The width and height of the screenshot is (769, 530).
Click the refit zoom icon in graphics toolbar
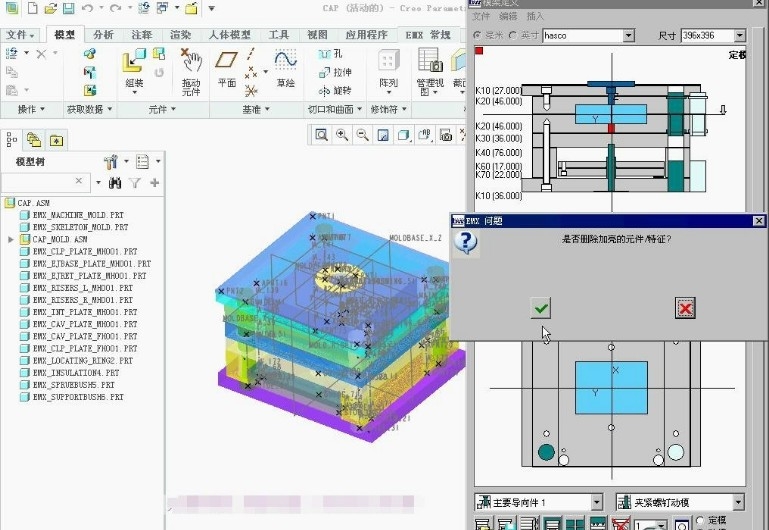(321, 135)
